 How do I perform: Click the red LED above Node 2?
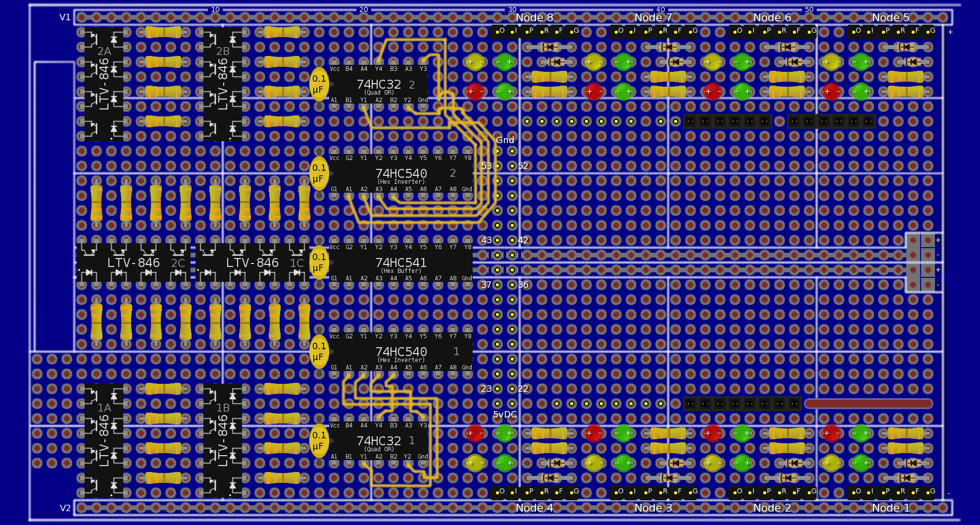click(x=713, y=433)
